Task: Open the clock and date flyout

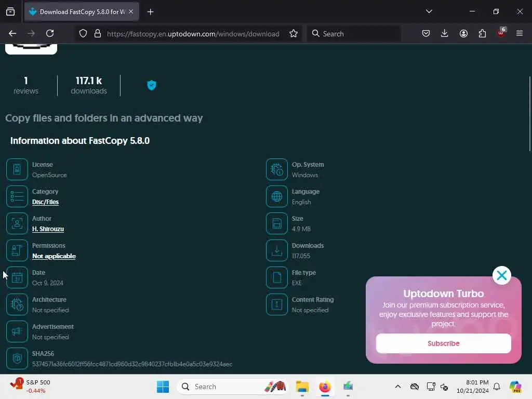Action: [x=473, y=387]
